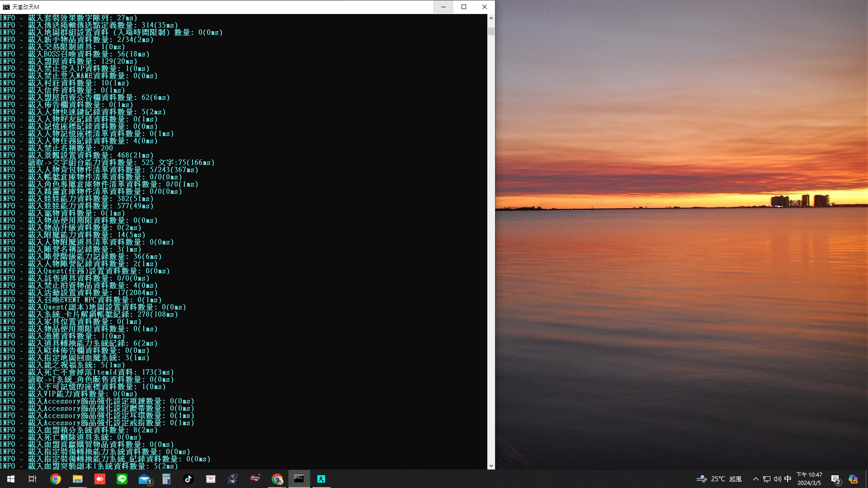Switch to the Chrome profile window
Viewport: 868px width, 488px height.
[277, 479]
